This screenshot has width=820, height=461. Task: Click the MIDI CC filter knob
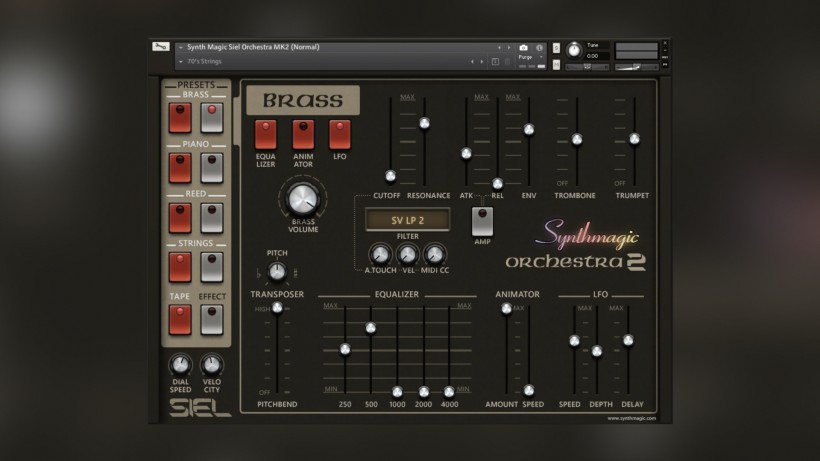coord(435,254)
